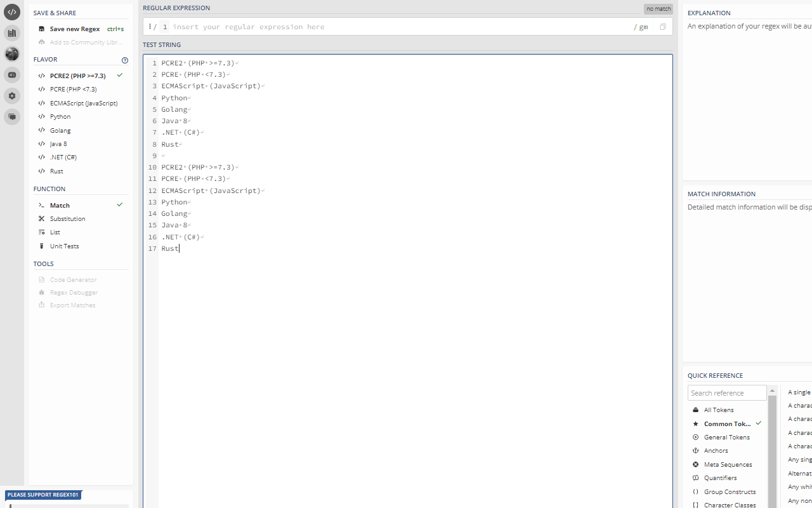
Task: Click the Quick Reference scrollbar
Action: tap(772, 444)
